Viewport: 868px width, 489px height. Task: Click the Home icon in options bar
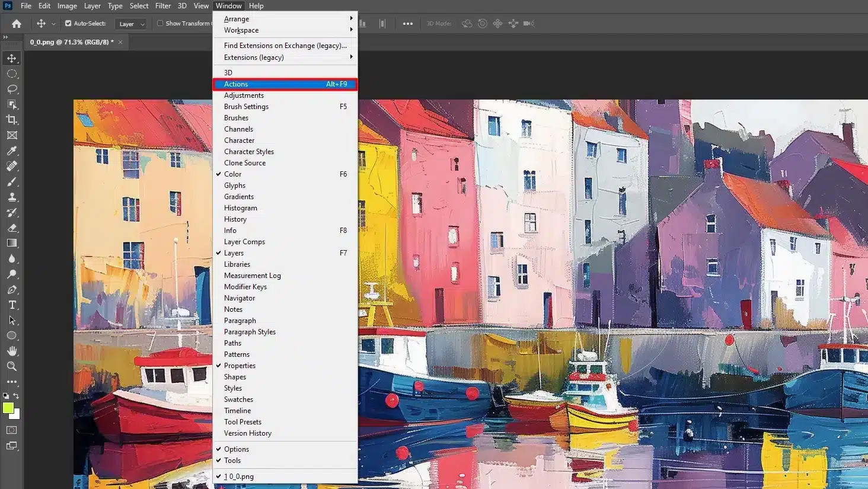[17, 24]
